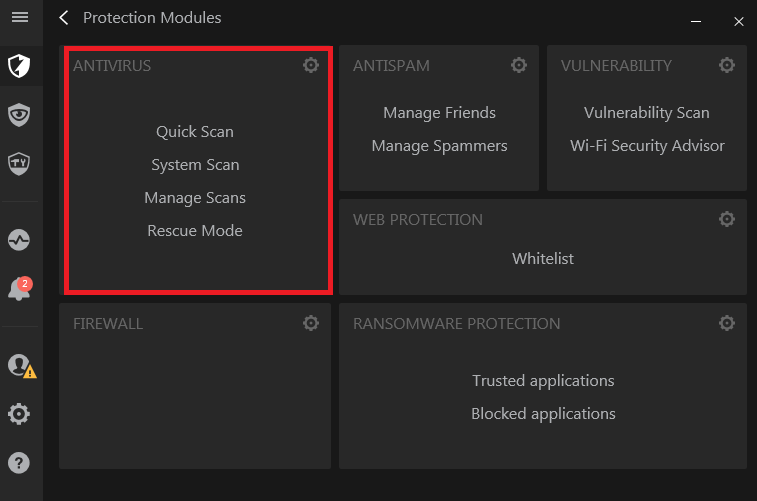The width and height of the screenshot is (757, 501).
Task: Open Web Protection settings gear
Action: coord(727,219)
